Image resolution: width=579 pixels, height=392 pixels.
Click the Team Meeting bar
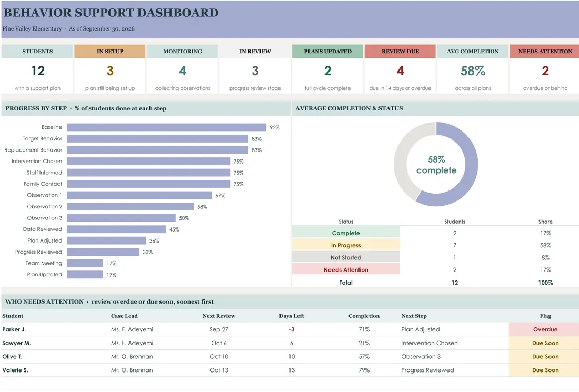[85, 263]
